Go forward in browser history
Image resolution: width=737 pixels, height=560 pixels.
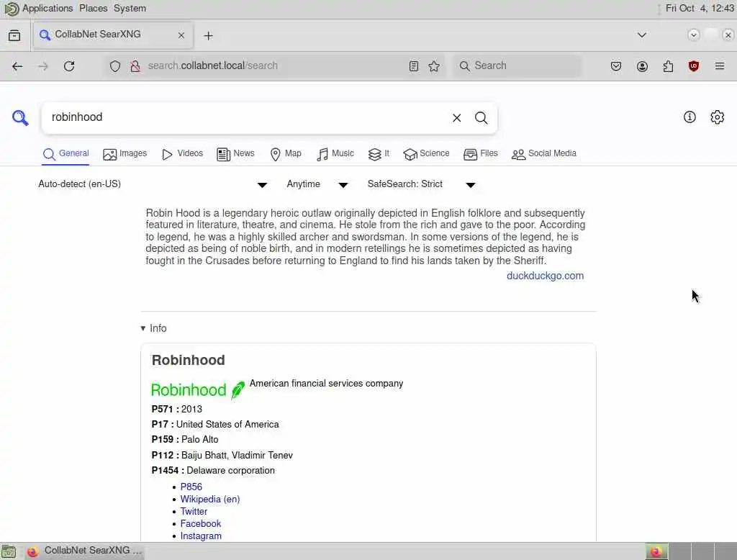pyautogui.click(x=43, y=66)
